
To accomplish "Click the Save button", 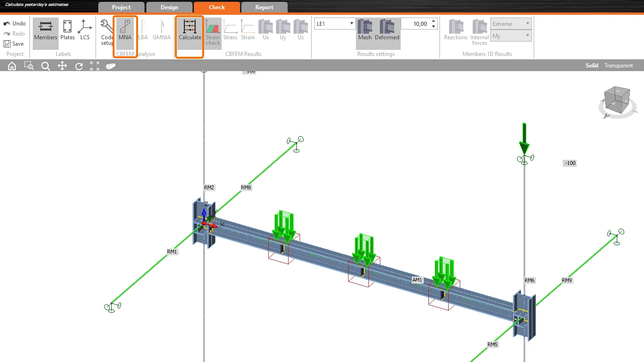I will click(x=13, y=44).
